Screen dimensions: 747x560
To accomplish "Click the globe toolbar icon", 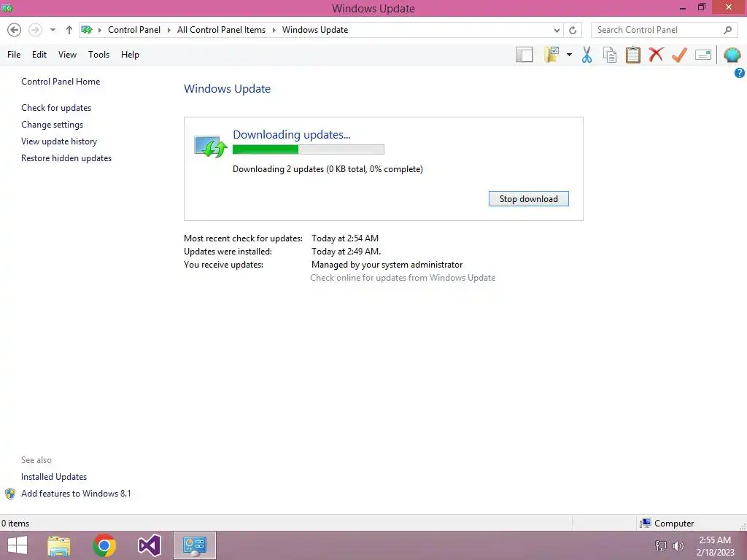I will click(732, 55).
